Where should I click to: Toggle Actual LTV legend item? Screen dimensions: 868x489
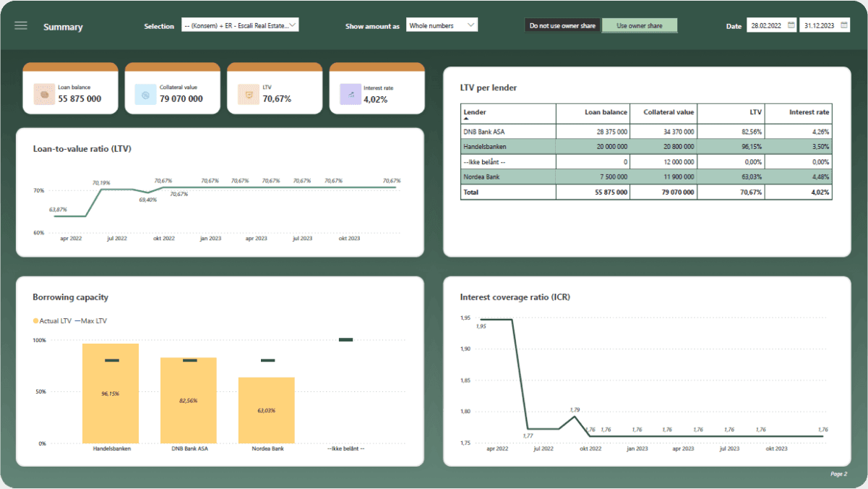[52, 320]
